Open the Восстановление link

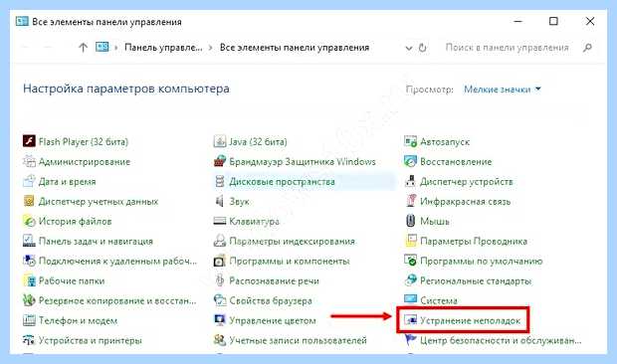(456, 161)
